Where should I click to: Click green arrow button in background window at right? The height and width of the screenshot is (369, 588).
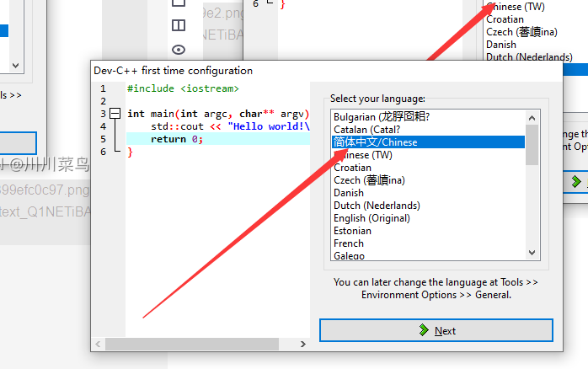[x=577, y=182]
